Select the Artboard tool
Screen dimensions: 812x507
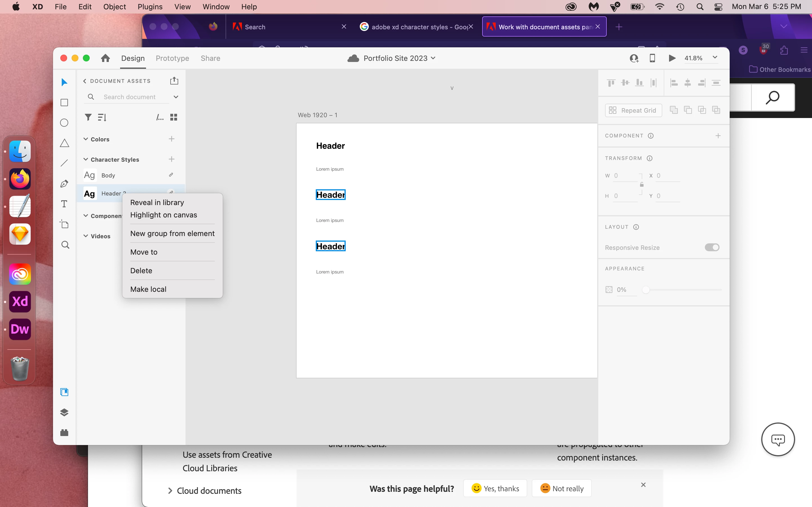pos(64,224)
